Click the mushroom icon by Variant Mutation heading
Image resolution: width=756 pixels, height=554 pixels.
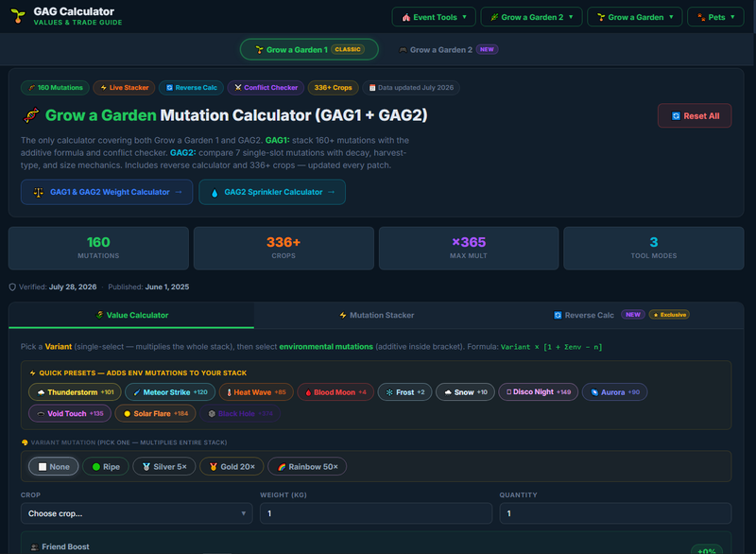[25, 442]
